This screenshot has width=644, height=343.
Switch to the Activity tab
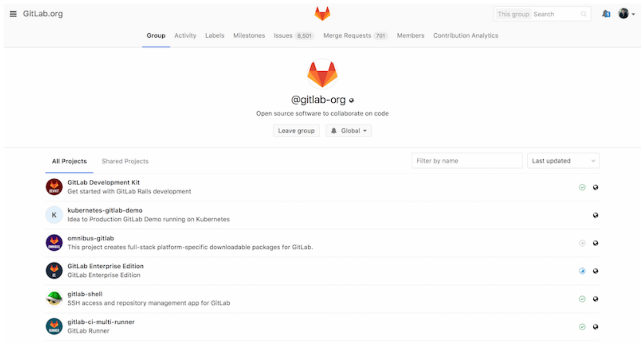point(185,36)
